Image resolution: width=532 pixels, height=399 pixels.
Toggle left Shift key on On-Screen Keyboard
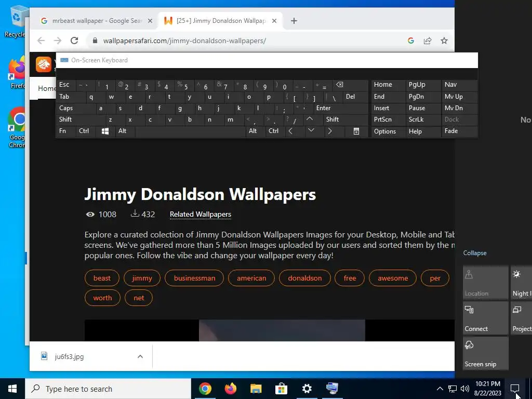[x=82, y=119]
